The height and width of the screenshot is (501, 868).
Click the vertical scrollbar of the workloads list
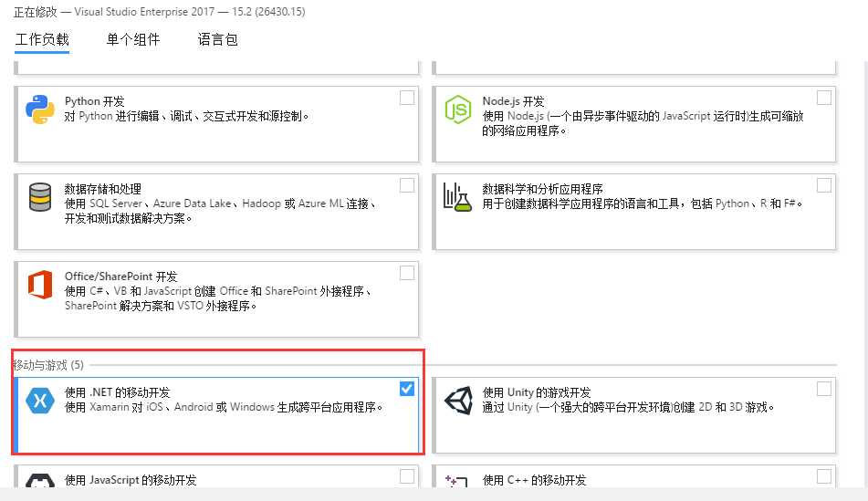864,274
